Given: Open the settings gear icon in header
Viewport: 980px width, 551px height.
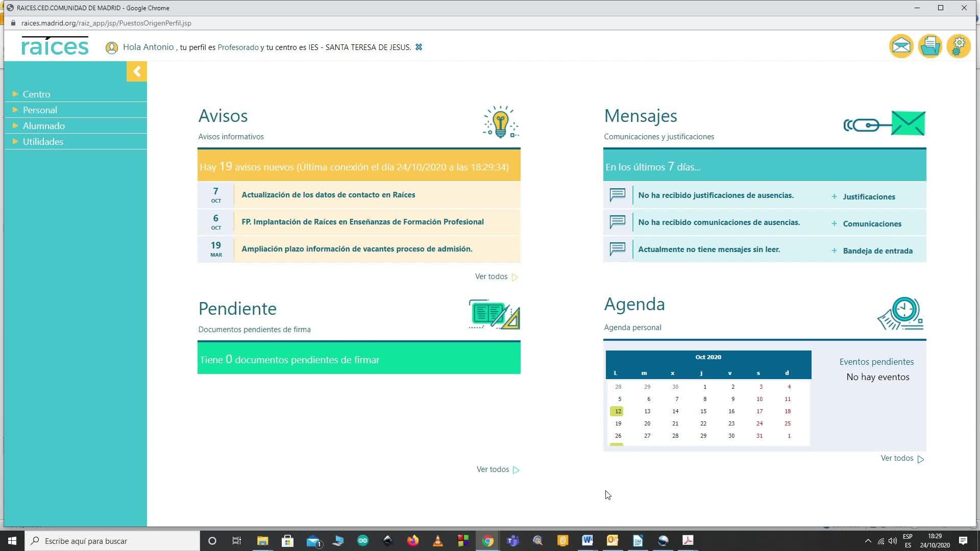Looking at the screenshot, I should tap(959, 46).
